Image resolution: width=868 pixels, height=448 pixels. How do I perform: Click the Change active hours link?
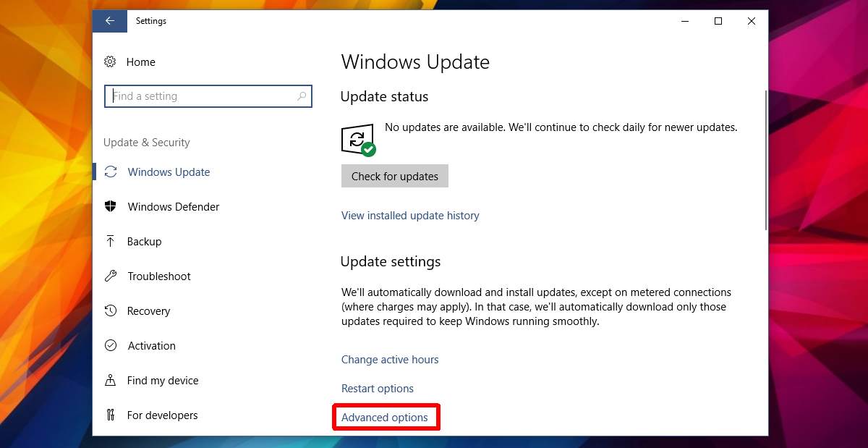coord(390,360)
